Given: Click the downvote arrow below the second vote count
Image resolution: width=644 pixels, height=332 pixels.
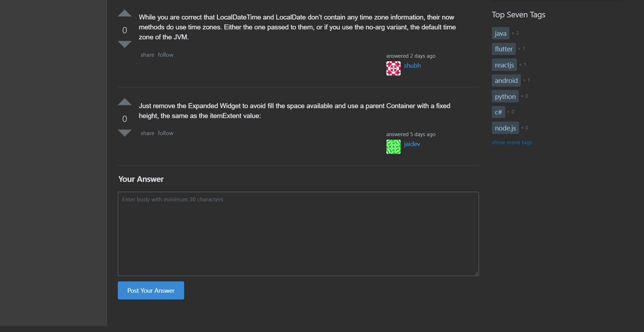Looking at the screenshot, I should coord(125,133).
